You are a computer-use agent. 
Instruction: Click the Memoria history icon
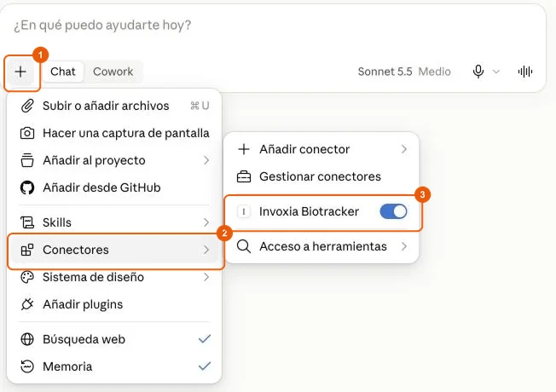[x=27, y=366]
